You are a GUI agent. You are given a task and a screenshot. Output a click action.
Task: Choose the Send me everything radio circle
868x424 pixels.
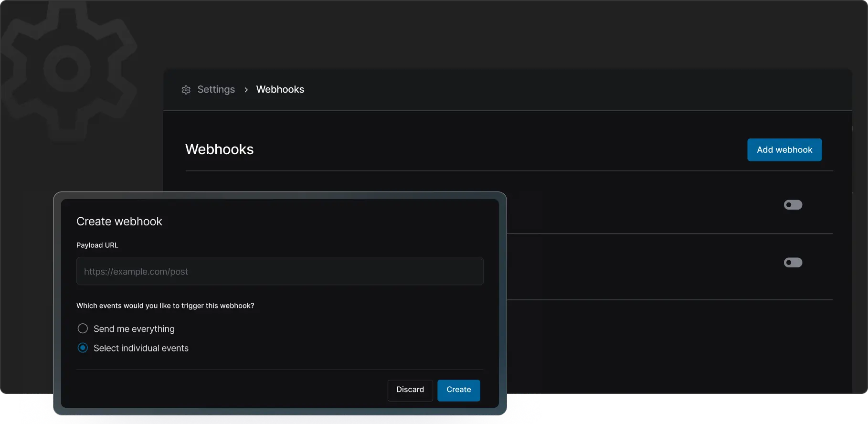point(83,329)
